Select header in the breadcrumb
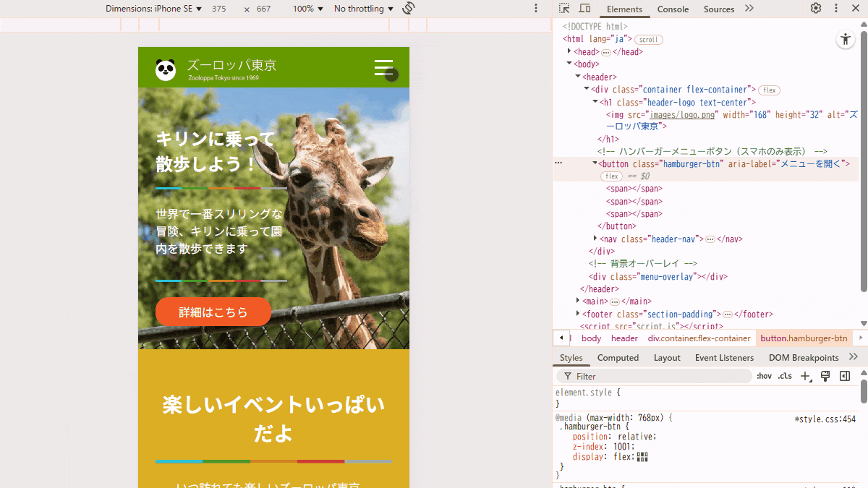The image size is (868, 488). coord(624,338)
